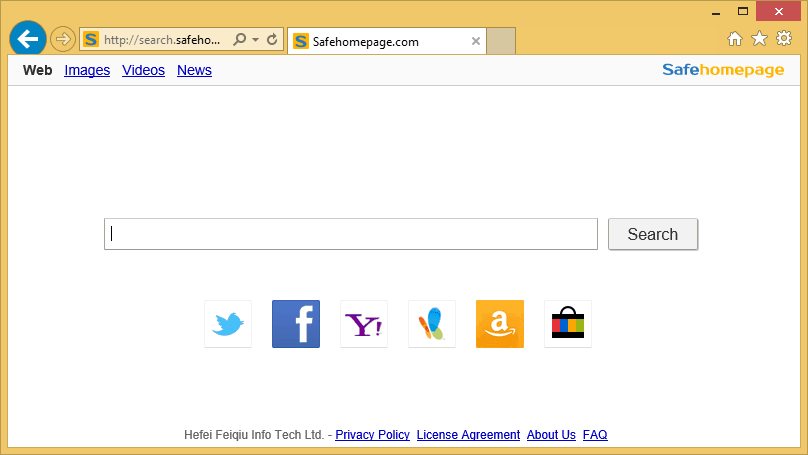Switch to Images search
Viewport: 808px width, 455px height.
click(x=87, y=70)
